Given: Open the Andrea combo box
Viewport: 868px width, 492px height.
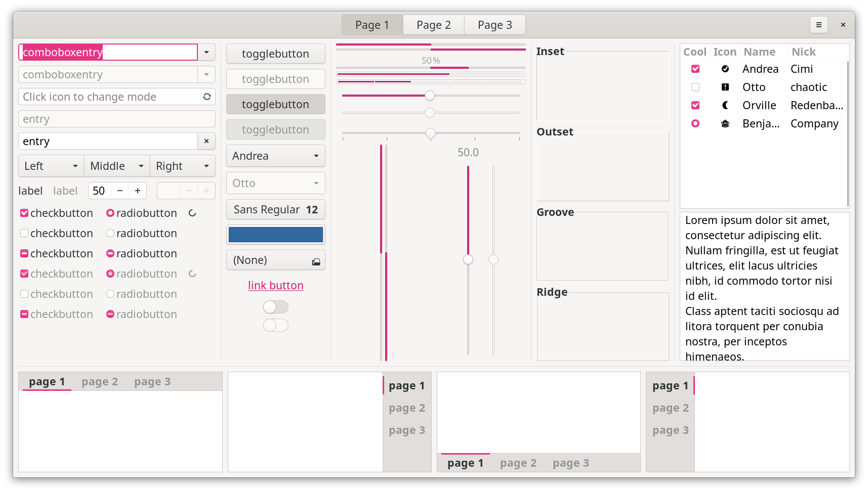Looking at the screenshot, I should click(x=276, y=156).
